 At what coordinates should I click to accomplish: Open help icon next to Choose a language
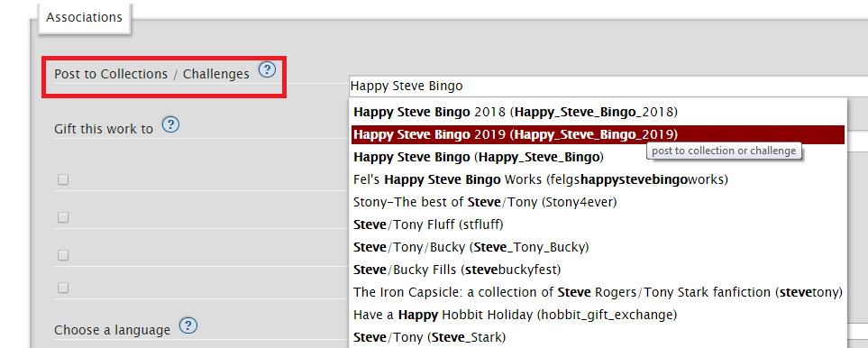(x=188, y=325)
